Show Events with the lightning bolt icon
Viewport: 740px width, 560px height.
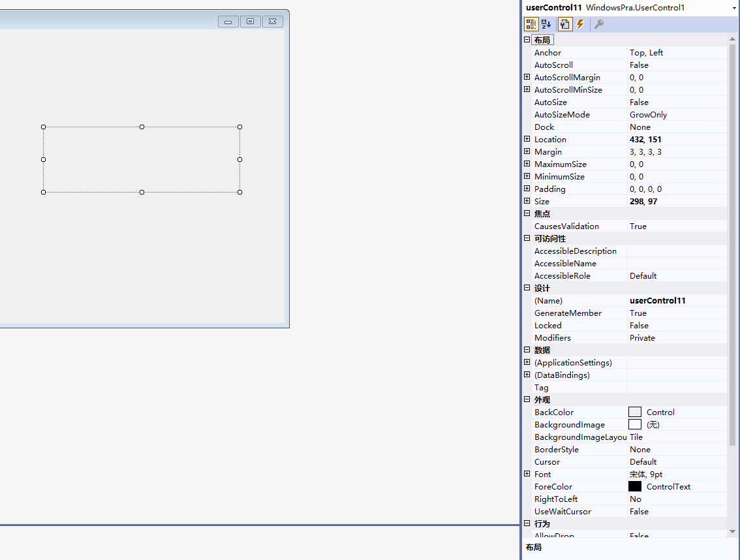580,24
